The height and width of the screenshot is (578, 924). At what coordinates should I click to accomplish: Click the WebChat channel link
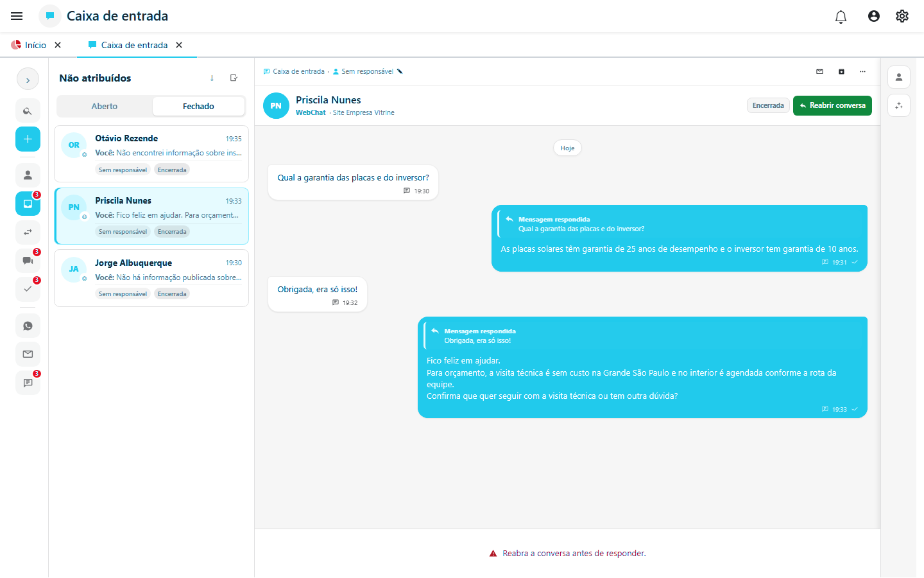pos(311,112)
